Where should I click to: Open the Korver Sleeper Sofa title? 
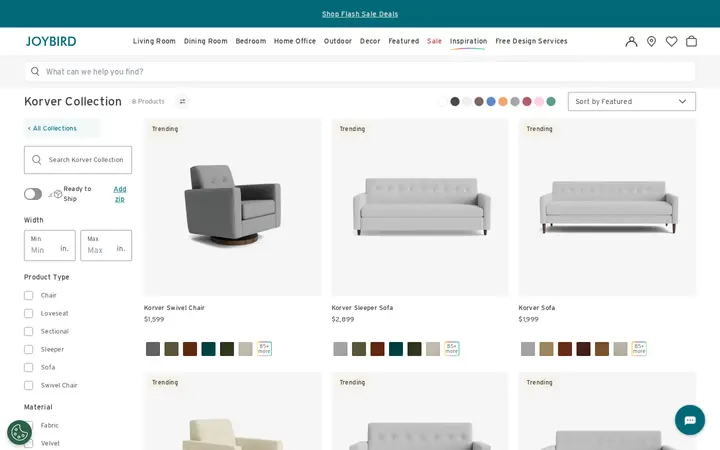point(362,308)
